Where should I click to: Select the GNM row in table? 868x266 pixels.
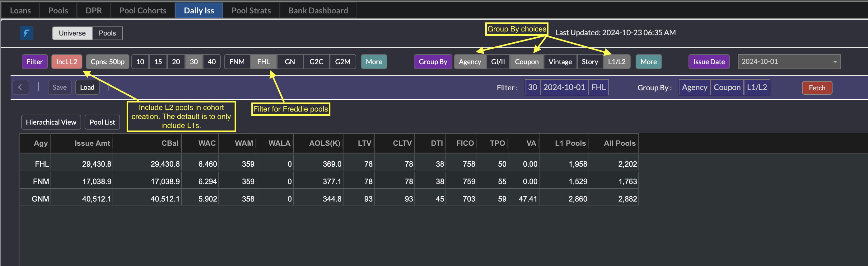pos(40,199)
